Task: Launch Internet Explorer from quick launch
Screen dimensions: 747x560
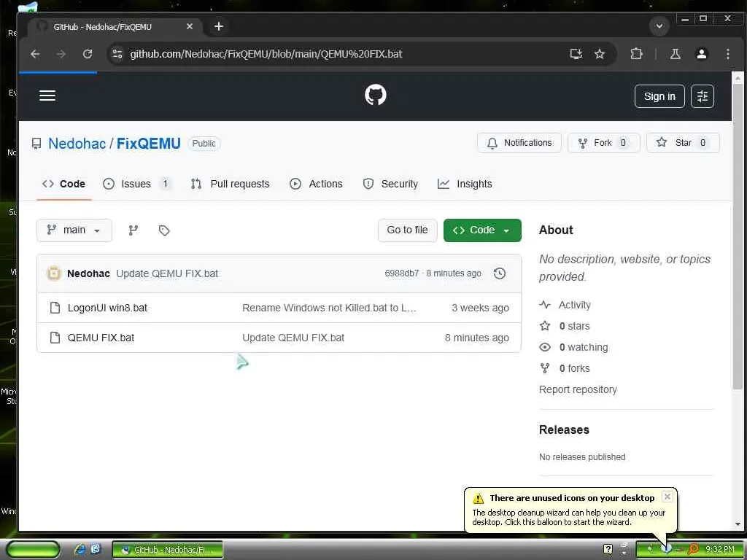Action: (x=79, y=550)
